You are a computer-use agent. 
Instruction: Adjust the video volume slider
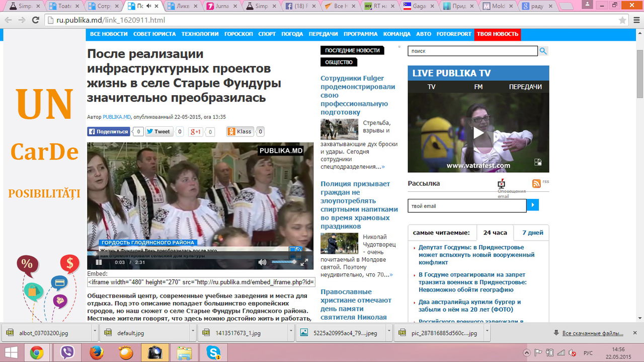point(284,262)
